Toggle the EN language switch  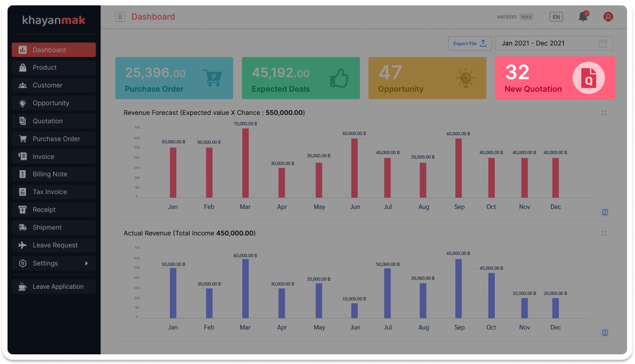point(556,17)
